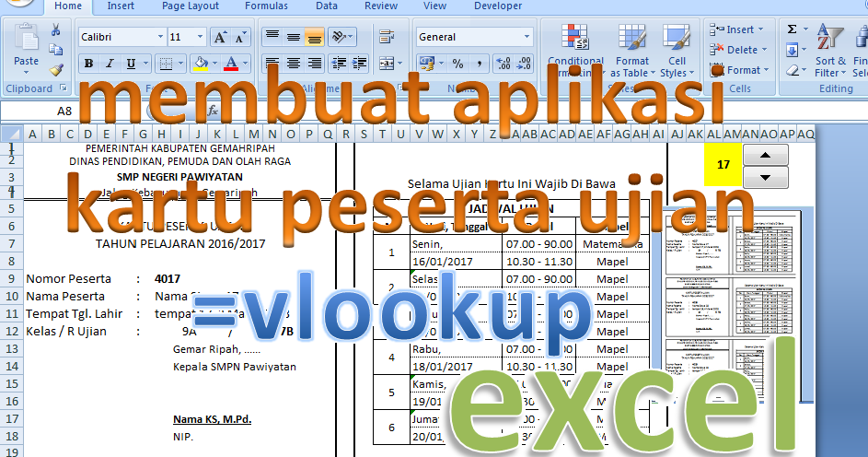Toggle Bold formatting
This screenshot has width=868, height=457.
[88, 64]
